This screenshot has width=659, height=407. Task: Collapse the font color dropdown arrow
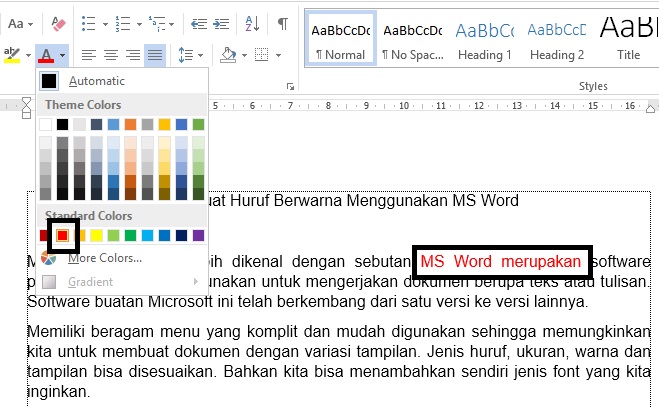click(62, 55)
